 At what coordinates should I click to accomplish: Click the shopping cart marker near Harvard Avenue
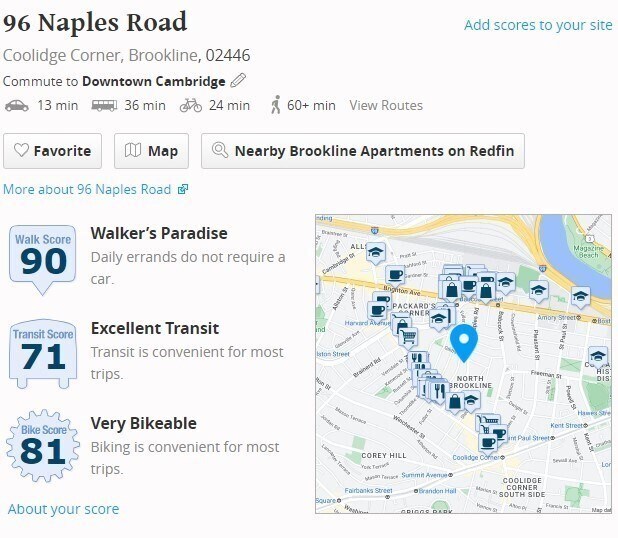[x=408, y=337]
